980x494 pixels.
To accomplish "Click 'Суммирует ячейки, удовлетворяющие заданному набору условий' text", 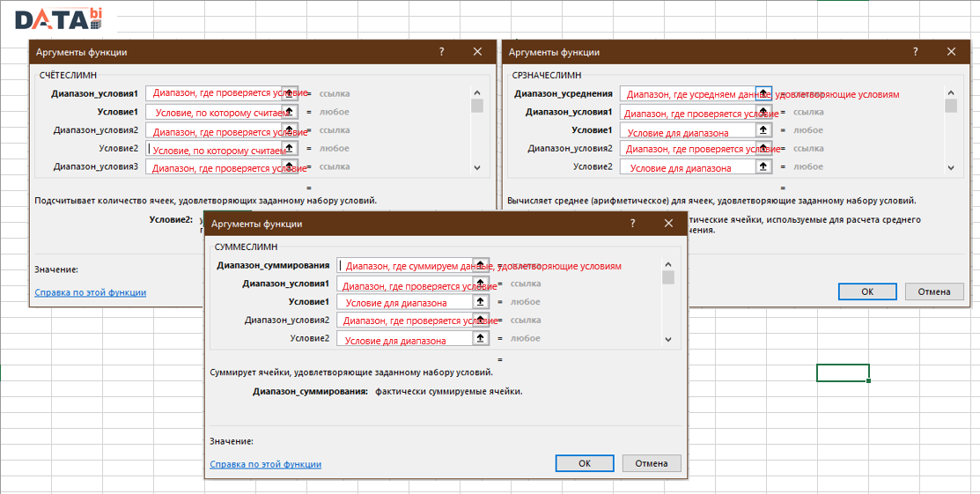I will [352, 372].
